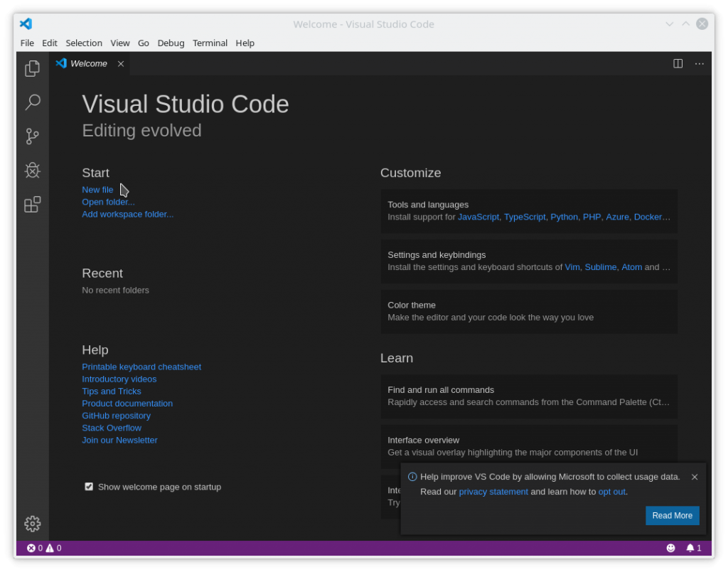Click the Sublime keybindings link
728x572 pixels.
600,267
